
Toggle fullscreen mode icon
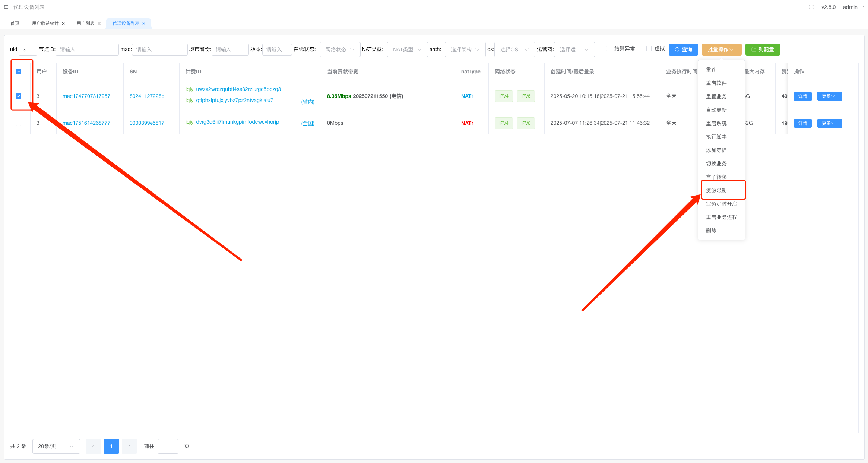811,7
